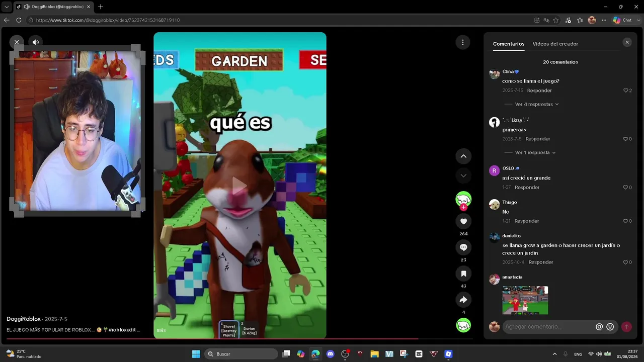Reply to danielito's comment
The height and width of the screenshot is (362, 644).
click(x=541, y=262)
